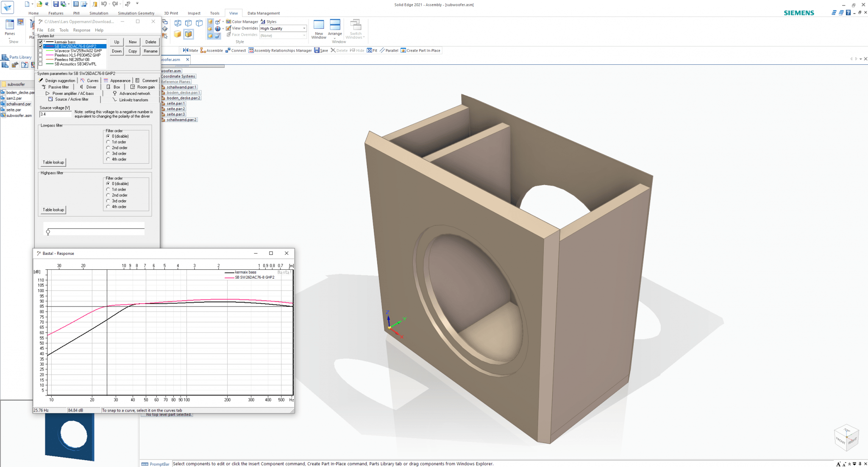Open the Face Overrides (None) dropdown
This screenshot has width=868, height=467.
(x=304, y=36)
